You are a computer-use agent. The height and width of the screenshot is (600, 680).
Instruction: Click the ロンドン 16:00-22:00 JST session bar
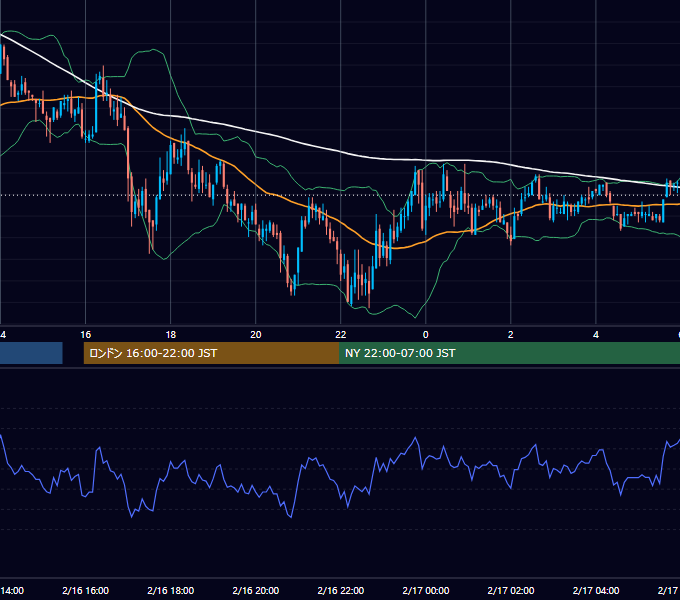tap(211, 353)
